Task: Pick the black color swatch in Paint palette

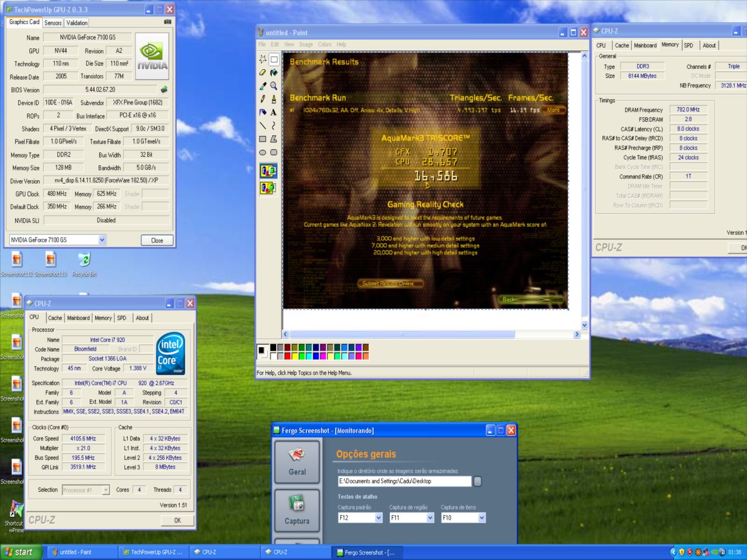Action: (273, 348)
